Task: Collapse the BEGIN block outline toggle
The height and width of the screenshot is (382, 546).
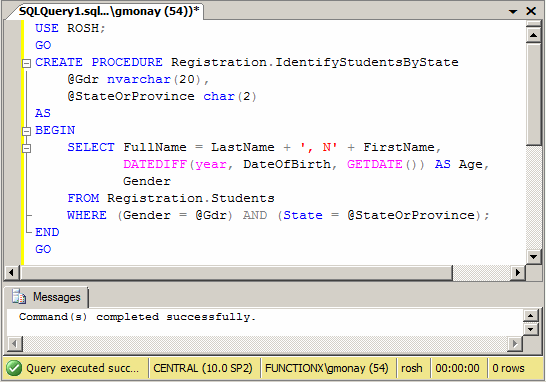Action: [x=26, y=131]
